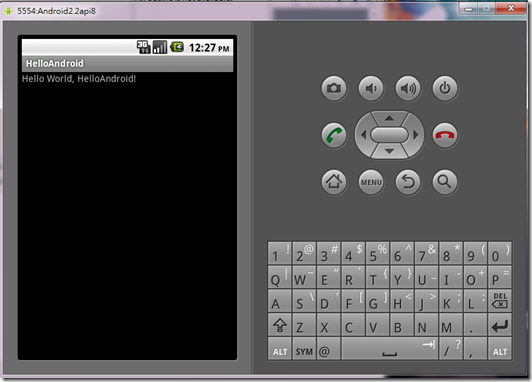Image resolution: width=532 pixels, height=382 pixels.
Task: Click the D-pad down arrow
Action: click(390, 151)
